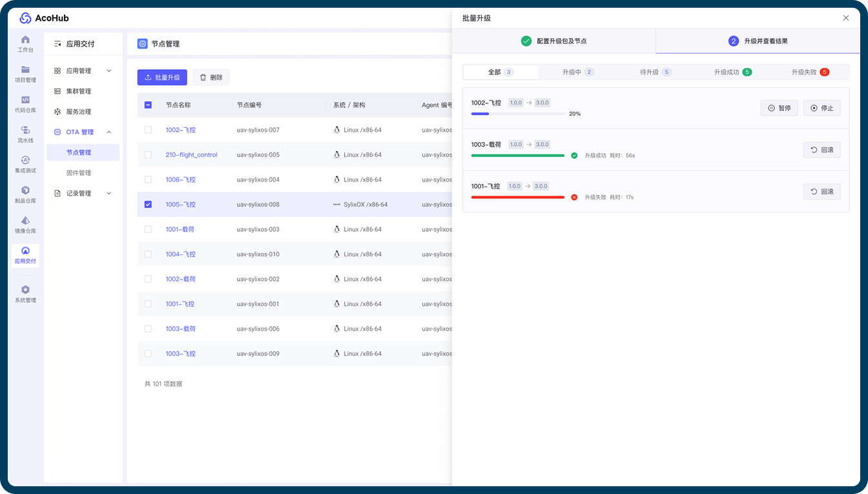
Task: Open the 工作台 workbench icon
Action: coord(25,39)
